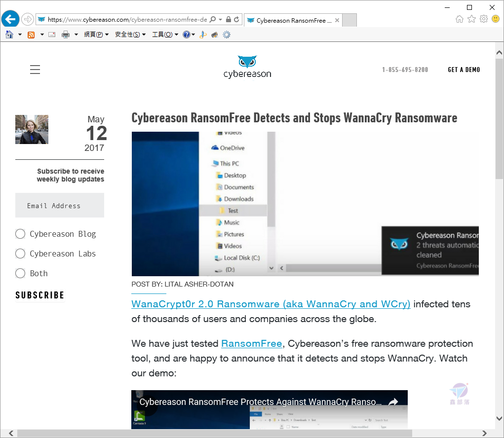Click the security lock icon in address bar

tap(228, 20)
